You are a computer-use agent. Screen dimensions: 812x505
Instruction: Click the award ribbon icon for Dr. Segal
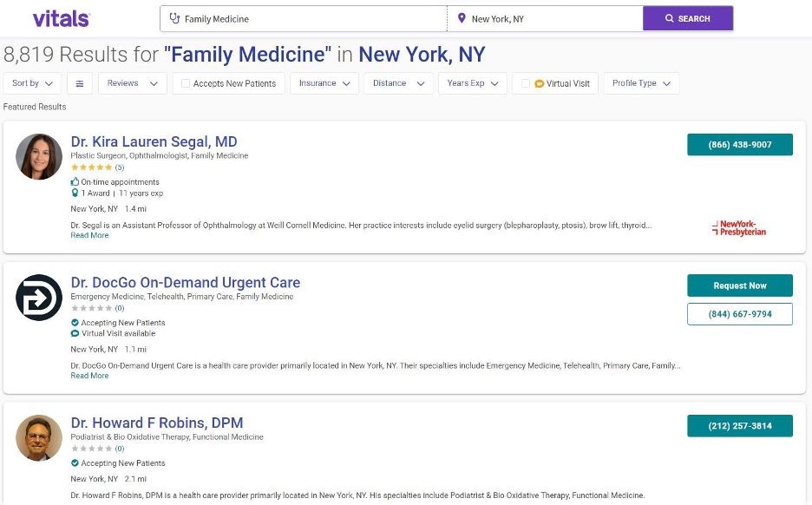[x=75, y=193]
